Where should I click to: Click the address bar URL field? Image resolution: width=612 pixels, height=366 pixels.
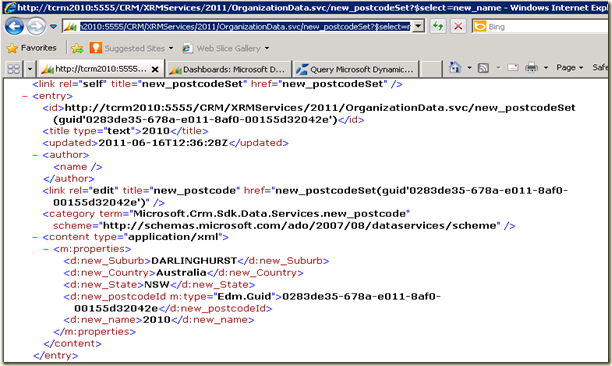245,27
